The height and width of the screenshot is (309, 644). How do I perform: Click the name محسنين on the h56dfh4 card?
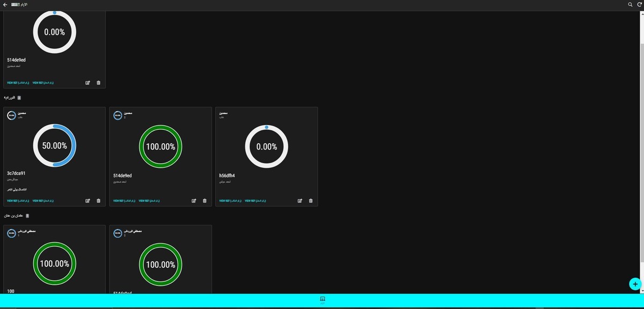pyautogui.click(x=223, y=113)
